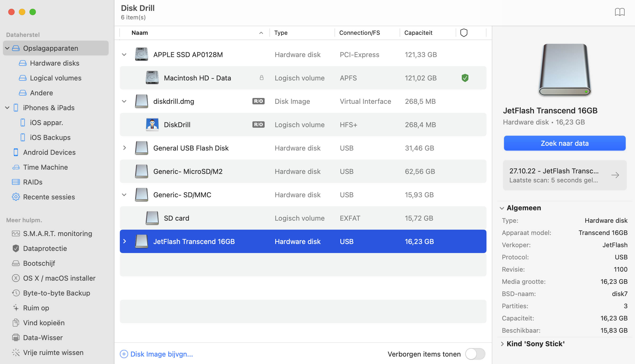Select Hardware disks in sidebar
This screenshot has height=364, width=635.
pyautogui.click(x=49, y=63)
